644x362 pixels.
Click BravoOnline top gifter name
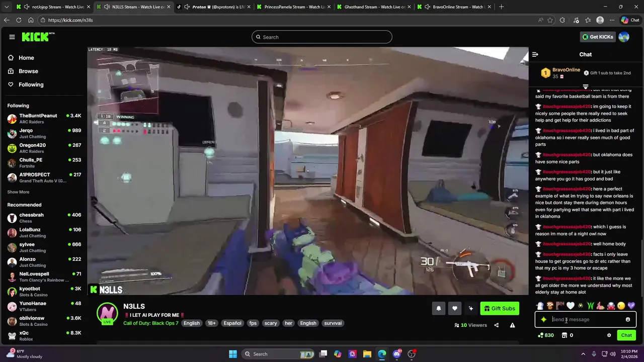566,70
